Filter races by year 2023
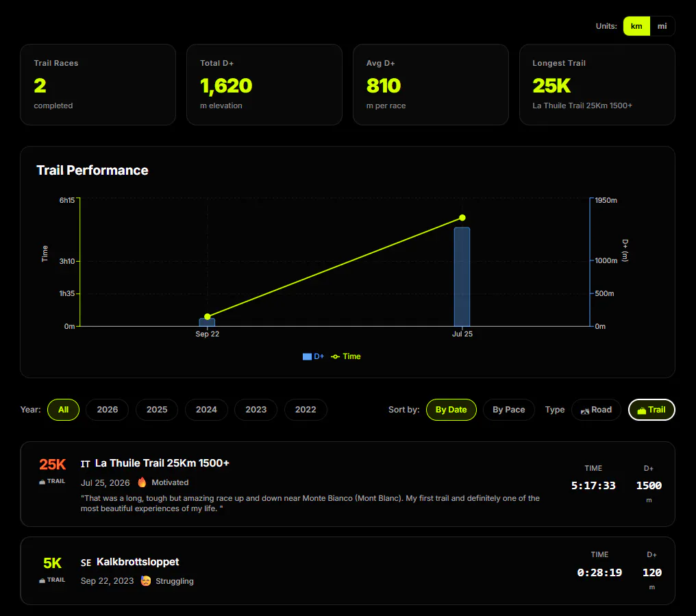The height and width of the screenshot is (616, 696). click(x=256, y=410)
